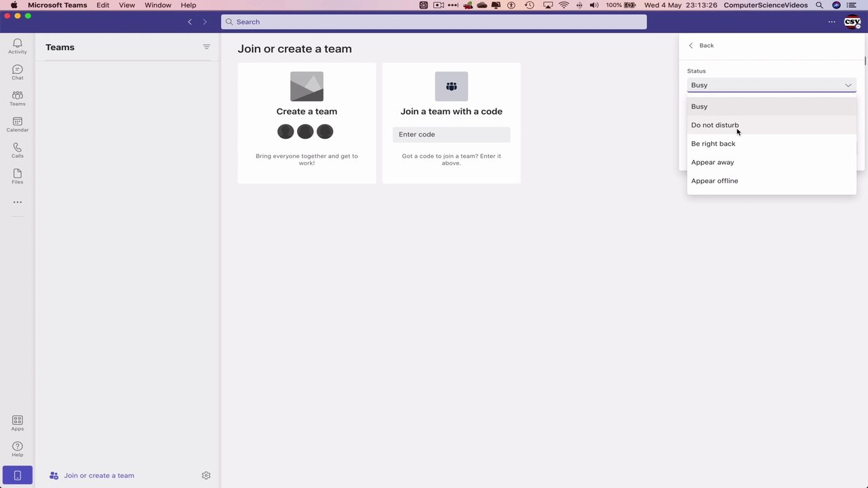Click the battery status icon
The width and height of the screenshot is (868, 488).
[631, 5]
